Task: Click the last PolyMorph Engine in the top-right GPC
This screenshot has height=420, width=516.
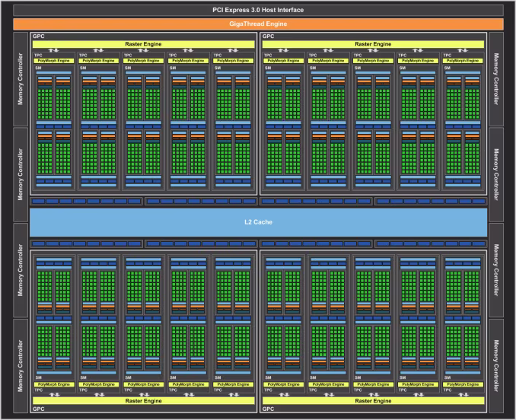Action: [x=463, y=61]
